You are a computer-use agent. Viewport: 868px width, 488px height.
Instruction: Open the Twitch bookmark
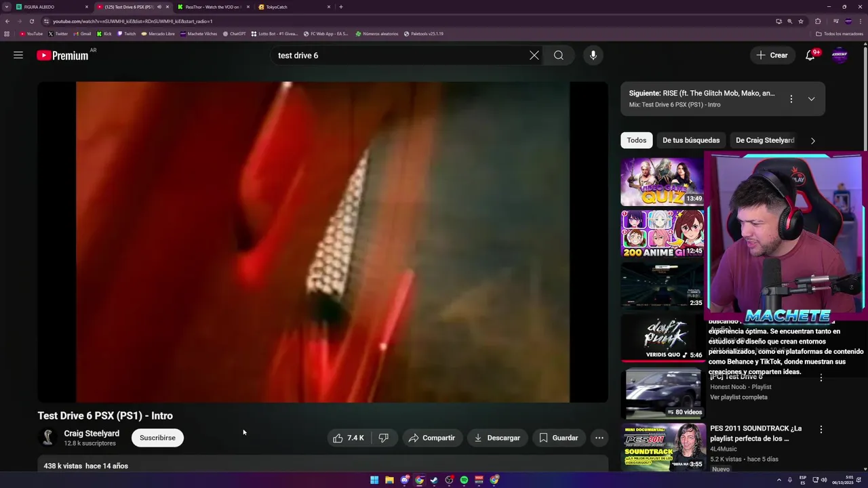(x=127, y=33)
